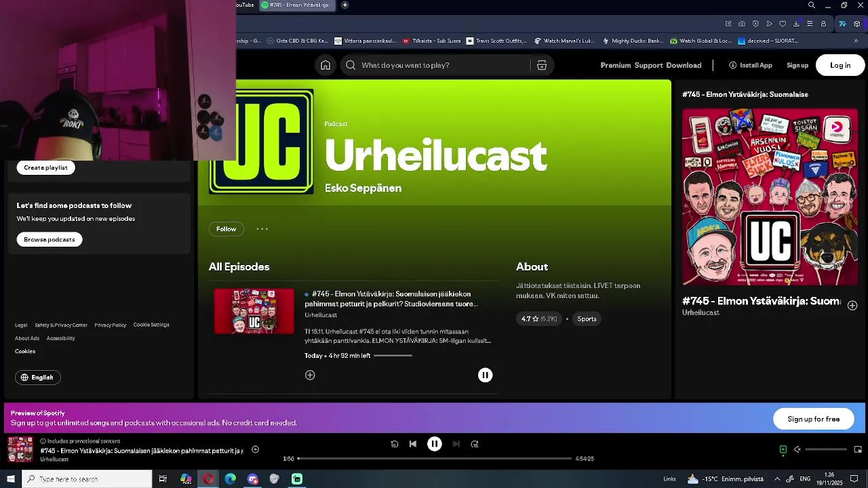Image resolution: width=868 pixels, height=488 pixels.
Task: Open a new browser tab
Action: coord(344,5)
